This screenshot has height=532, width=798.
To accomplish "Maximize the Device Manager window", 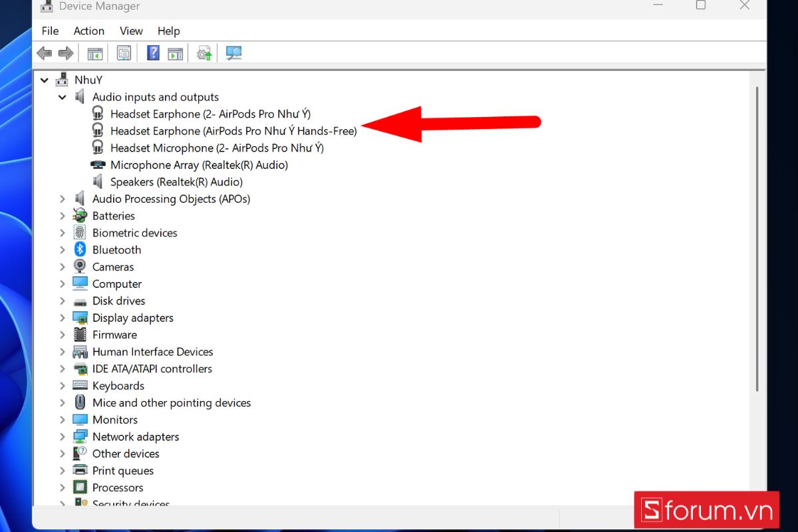I will click(701, 5).
